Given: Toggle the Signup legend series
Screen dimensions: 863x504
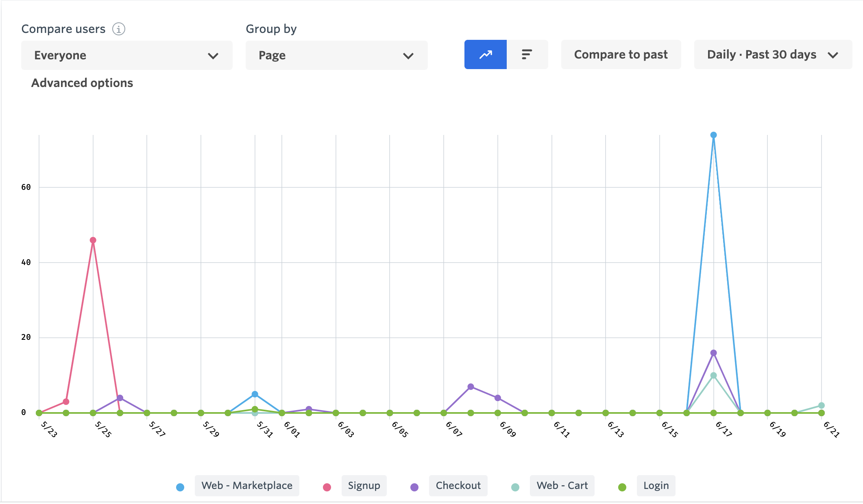Looking at the screenshot, I should pyautogui.click(x=364, y=486).
